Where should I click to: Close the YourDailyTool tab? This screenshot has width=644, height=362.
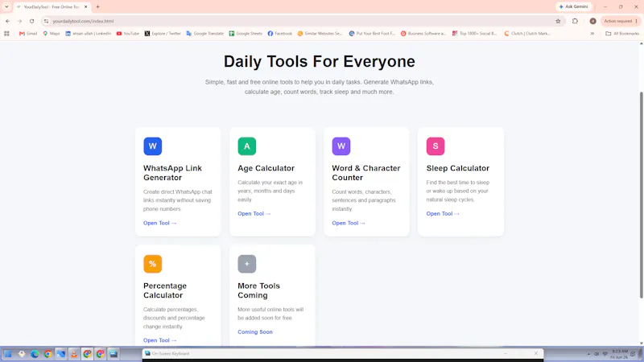pos(86,6)
